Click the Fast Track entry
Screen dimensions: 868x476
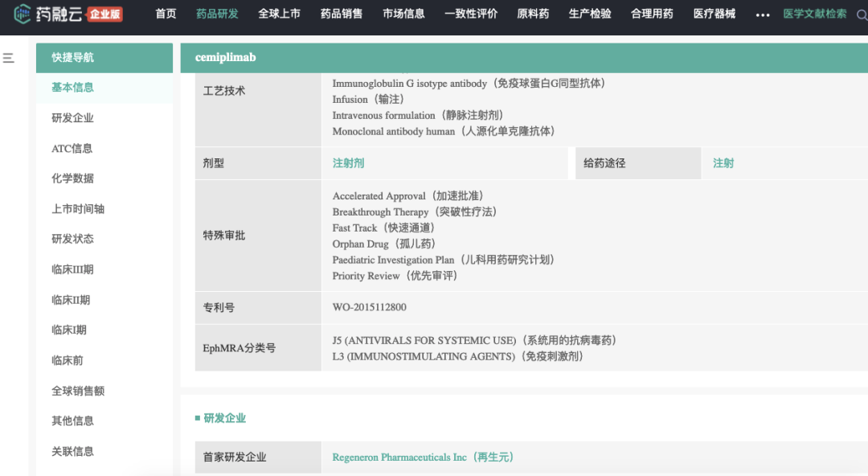click(x=385, y=228)
